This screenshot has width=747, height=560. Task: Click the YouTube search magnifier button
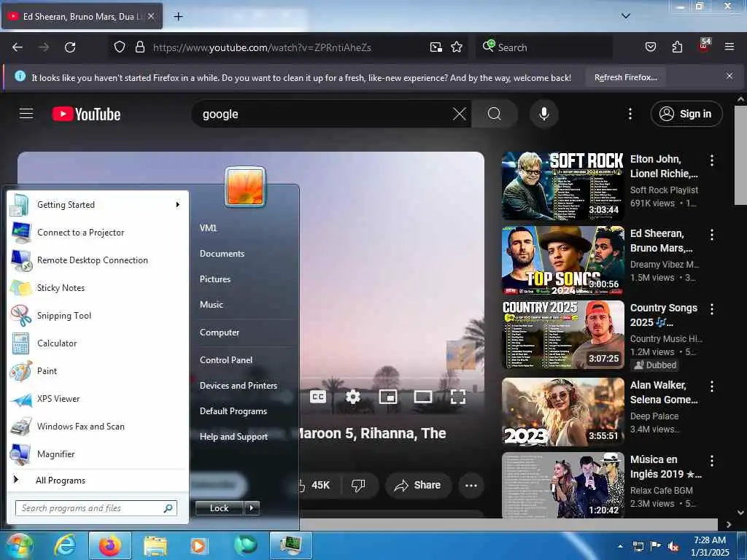(495, 114)
